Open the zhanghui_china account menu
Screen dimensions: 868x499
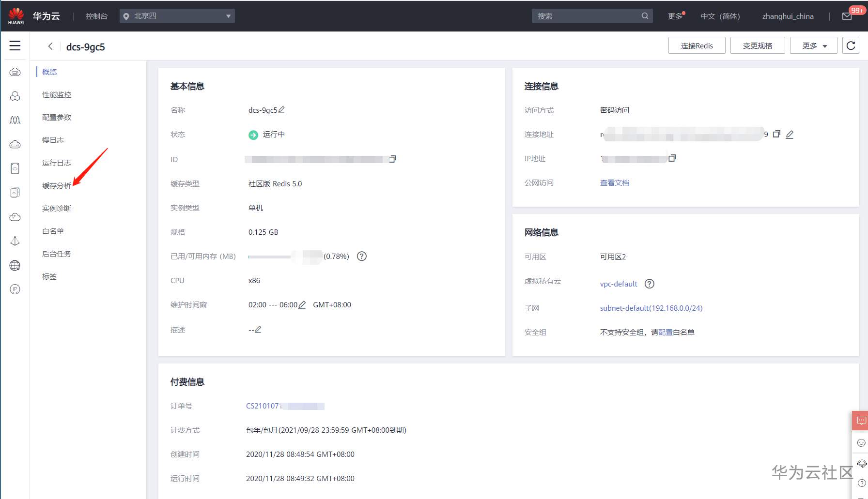pos(788,16)
